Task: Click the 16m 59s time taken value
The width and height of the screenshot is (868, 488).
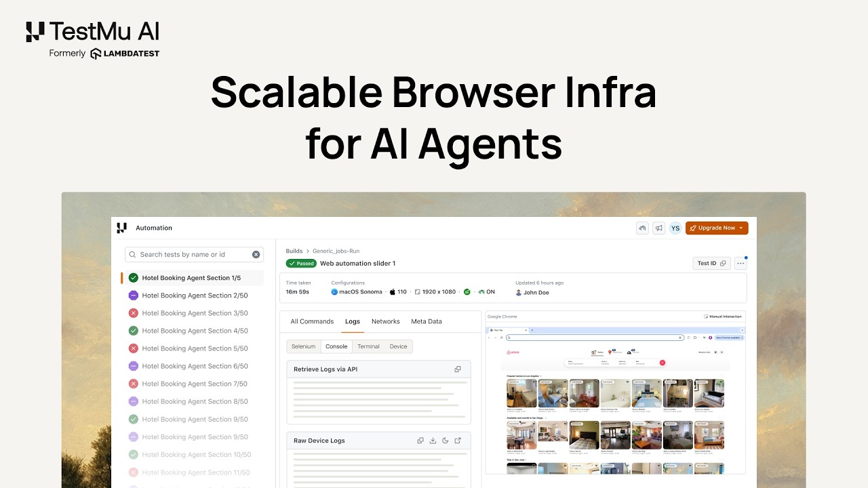Action: coord(298,292)
